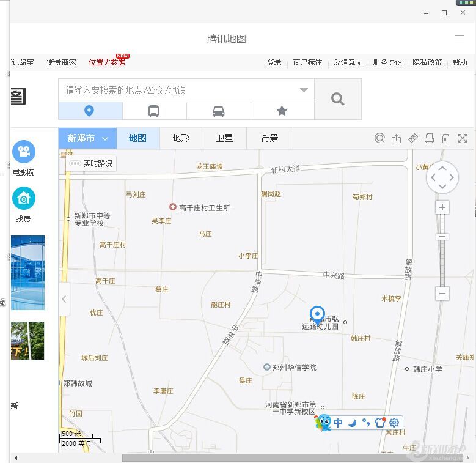The width and height of the screenshot is (476, 463).
Task: Open the blue glass building ad thumbnail
Action: coord(27,273)
